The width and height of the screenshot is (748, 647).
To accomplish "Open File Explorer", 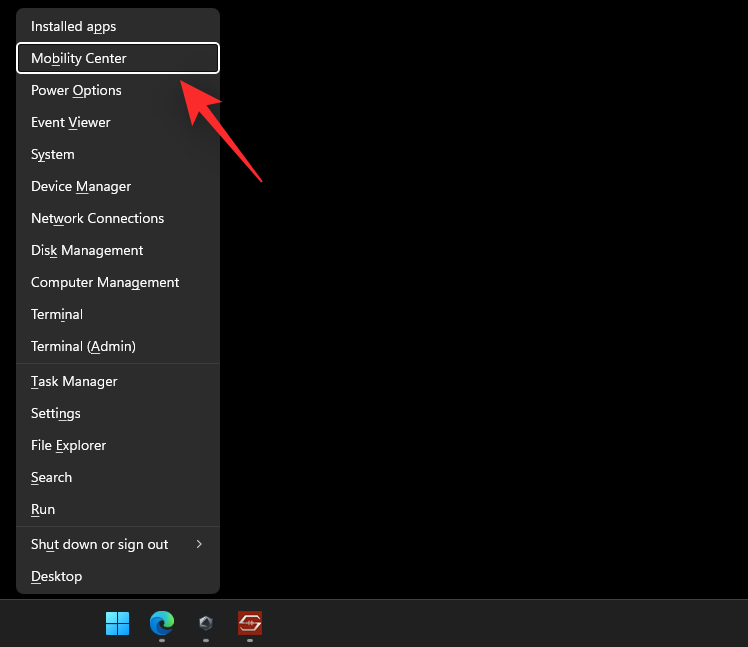I will [68, 445].
